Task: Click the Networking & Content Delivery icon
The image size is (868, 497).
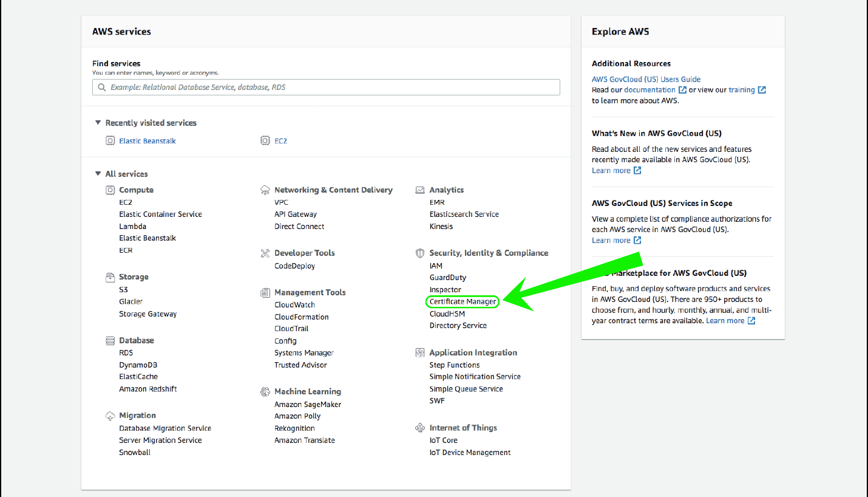Action: (265, 190)
